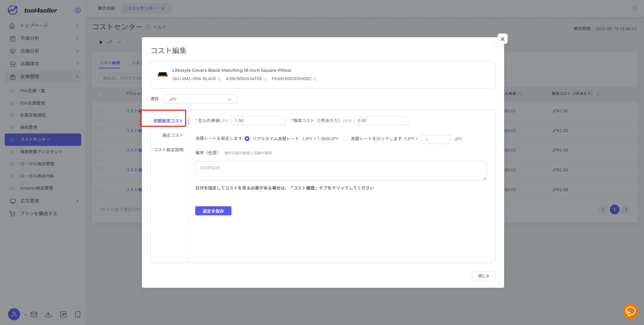Open the chat support bubble icon
Viewport: 644px width, 325px height.
(630, 312)
